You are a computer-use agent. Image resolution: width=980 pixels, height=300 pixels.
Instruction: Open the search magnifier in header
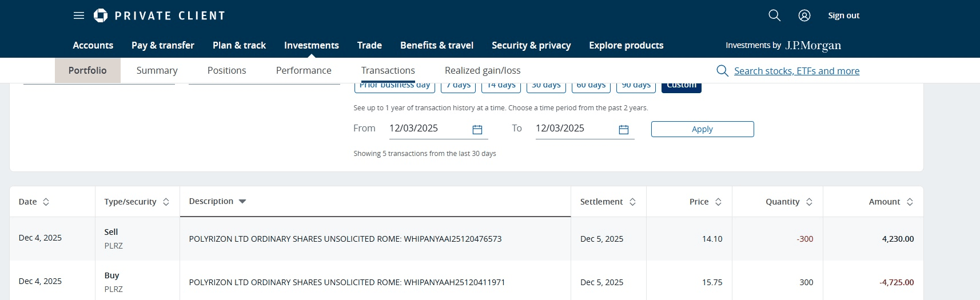pyautogui.click(x=774, y=15)
